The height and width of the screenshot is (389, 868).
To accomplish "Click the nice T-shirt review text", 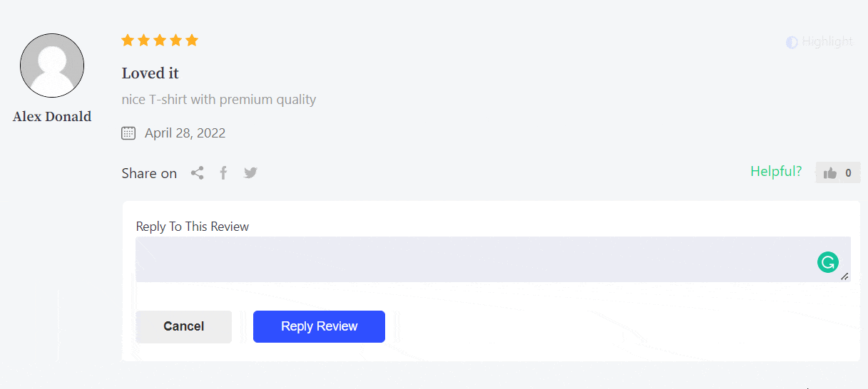I will [219, 100].
